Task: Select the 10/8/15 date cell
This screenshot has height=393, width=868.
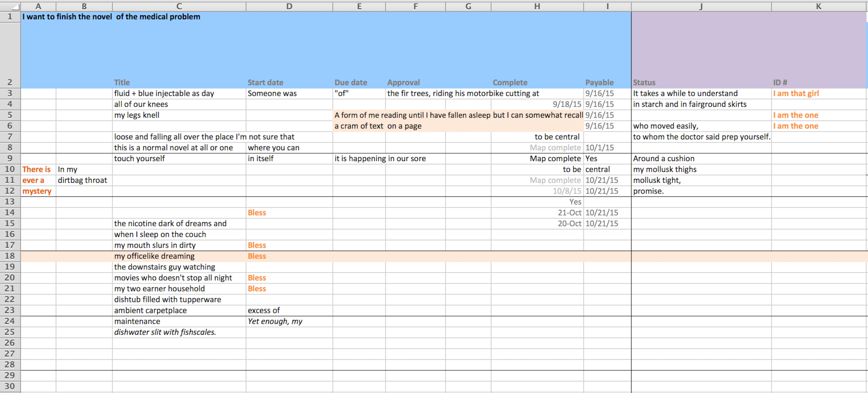Action: pyautogui.click(x=537, y=191)
